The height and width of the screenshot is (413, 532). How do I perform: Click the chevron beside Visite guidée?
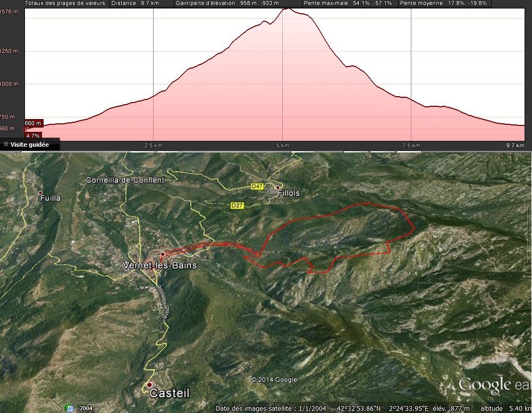coord(6,145)
